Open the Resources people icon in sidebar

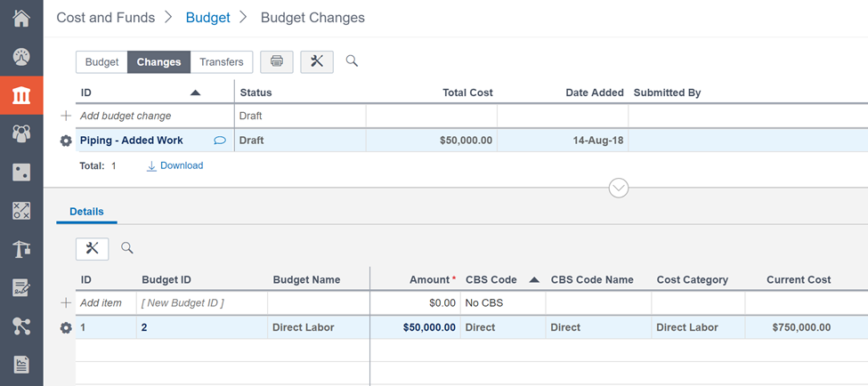pyautogui.click(x=21, y=133)
